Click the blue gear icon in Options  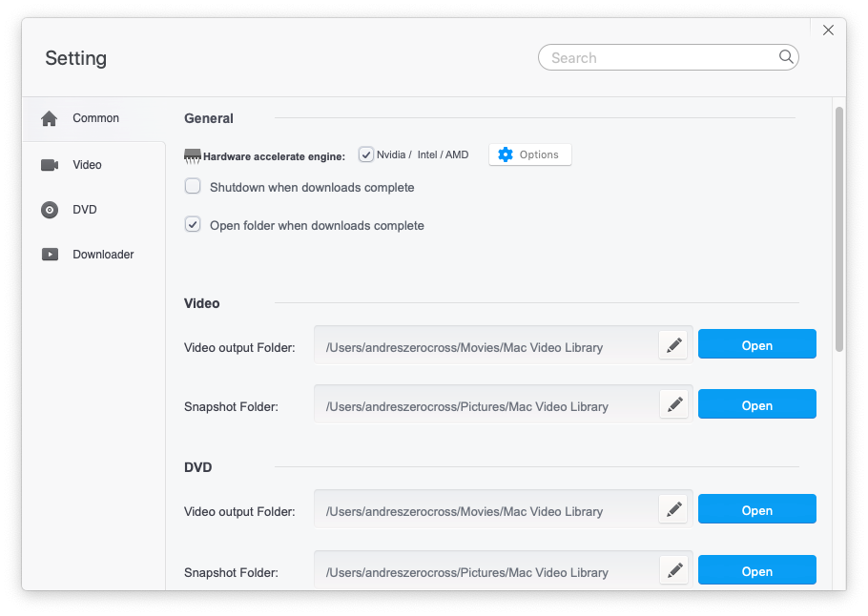tap(506, 154)
